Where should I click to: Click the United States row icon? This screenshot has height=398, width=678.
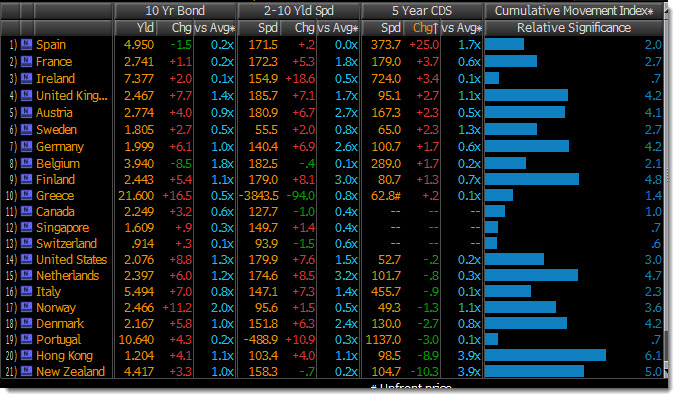26,260
